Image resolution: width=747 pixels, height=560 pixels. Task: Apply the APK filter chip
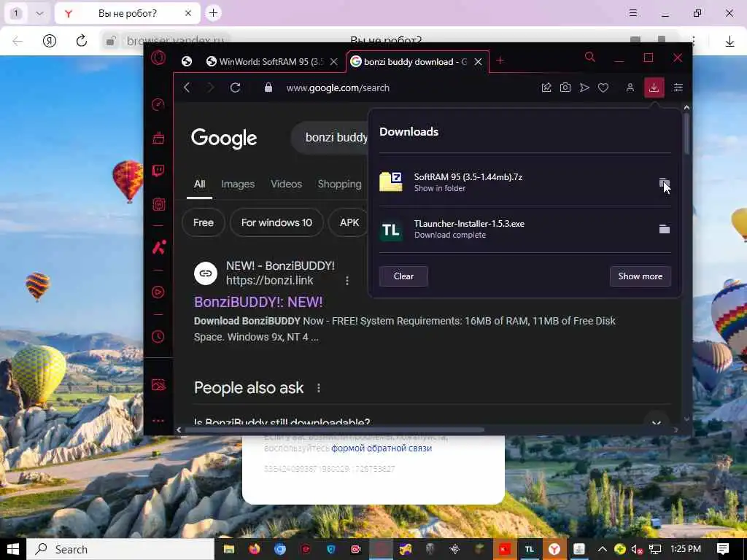(349, 222)
